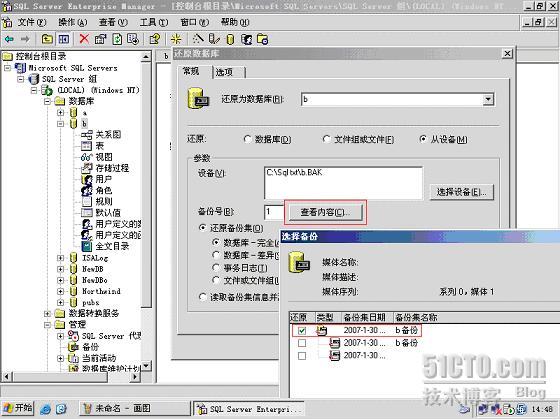The height and width of the screenshot is (420, 560).
Task: Select the 数据库 - 完全 radio button
Action: pos(216,242)
